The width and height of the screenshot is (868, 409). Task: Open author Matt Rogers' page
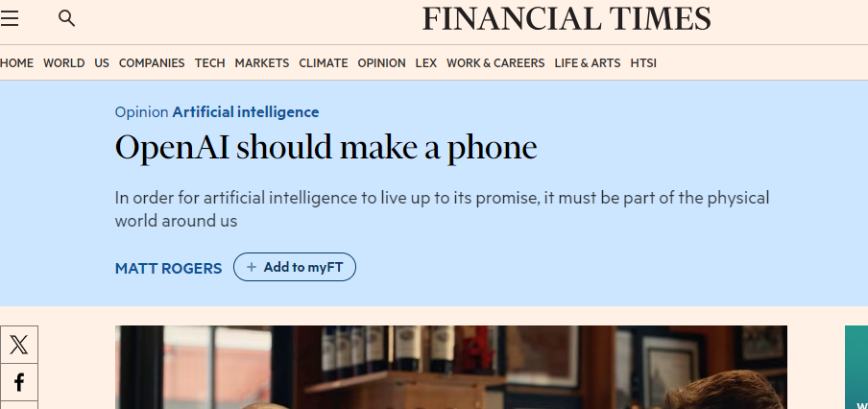pyautogui.click(x=168, y=268)
